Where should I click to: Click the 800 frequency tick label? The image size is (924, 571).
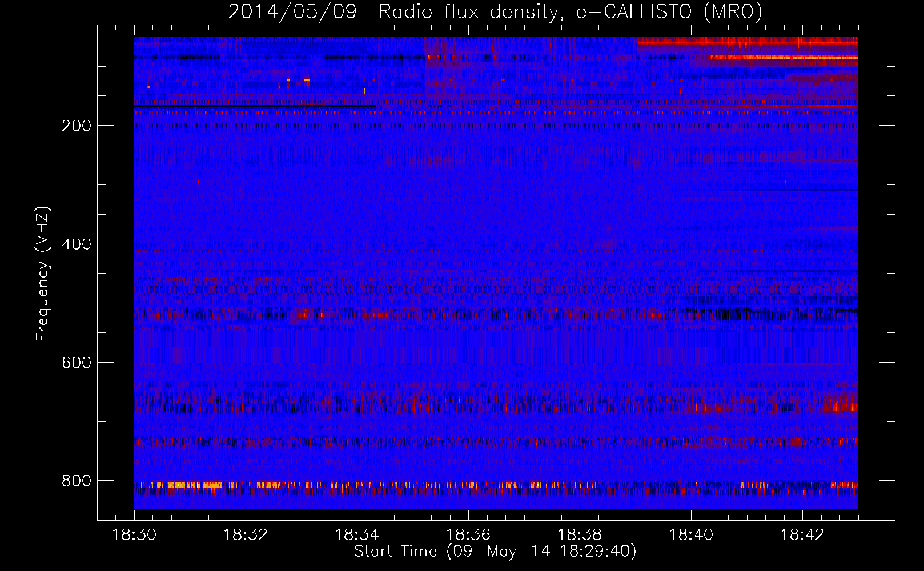coord(76,481)
